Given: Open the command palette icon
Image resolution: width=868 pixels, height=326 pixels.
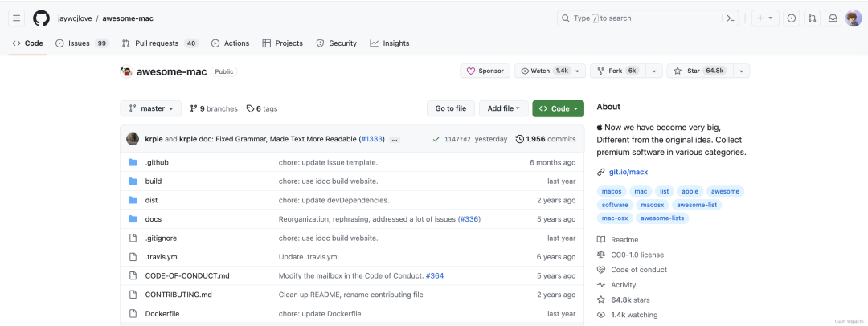Looking at the screenshot, I should click(730, 18).
